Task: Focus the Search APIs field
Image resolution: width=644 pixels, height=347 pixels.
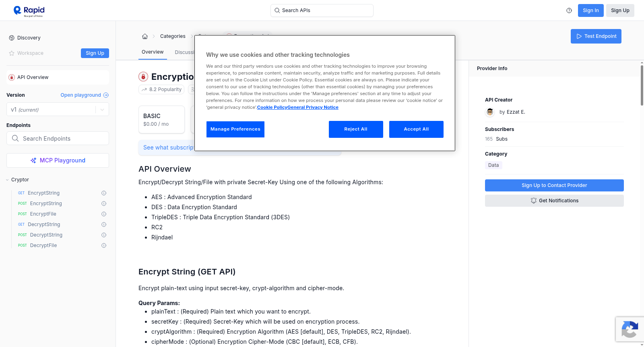Action: (x=322, y=10)
